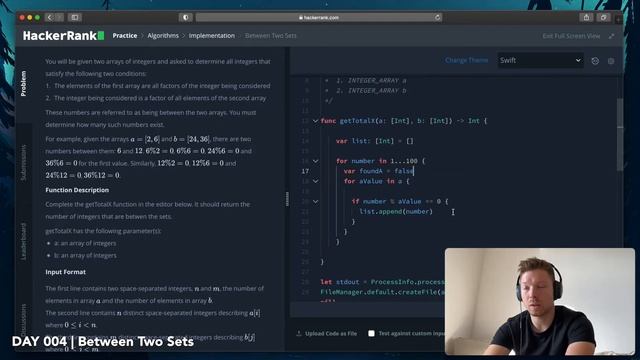Collapse the func getTotalX code block
Image resolution: width=640 pixels, height=360 pixels.
(x=316, y=121)
